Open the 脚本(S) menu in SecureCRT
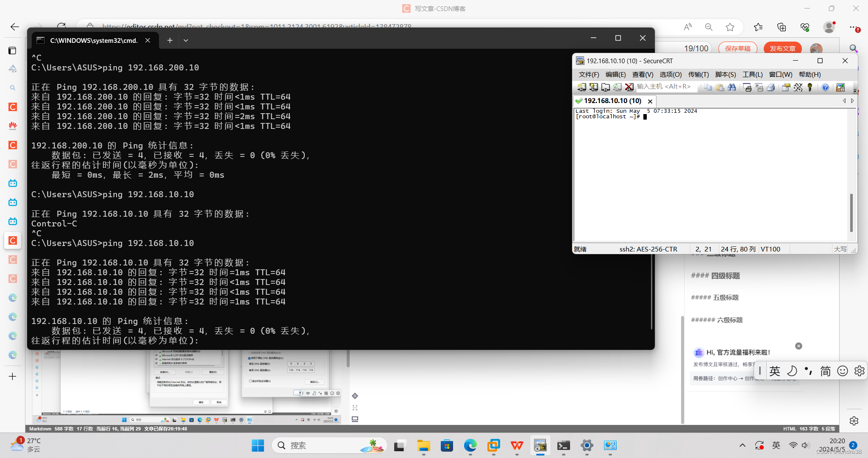868x458 pixels. pos(726,75)
